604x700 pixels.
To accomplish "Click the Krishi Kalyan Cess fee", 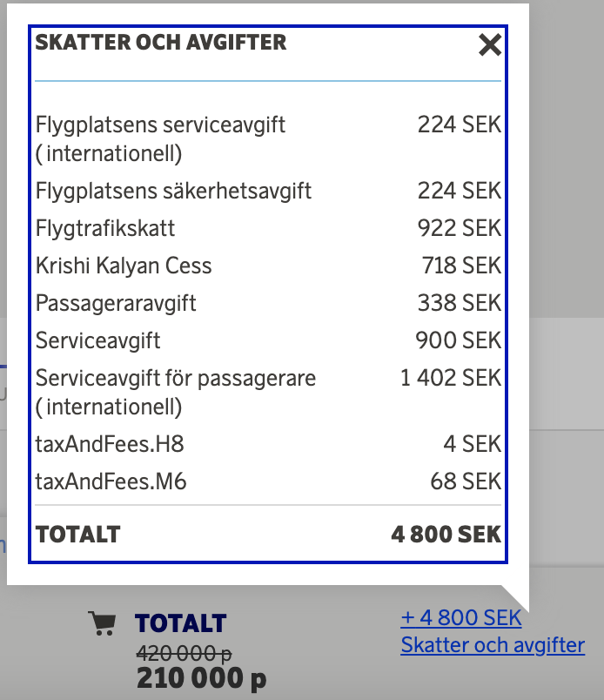I will click(121, 266).
